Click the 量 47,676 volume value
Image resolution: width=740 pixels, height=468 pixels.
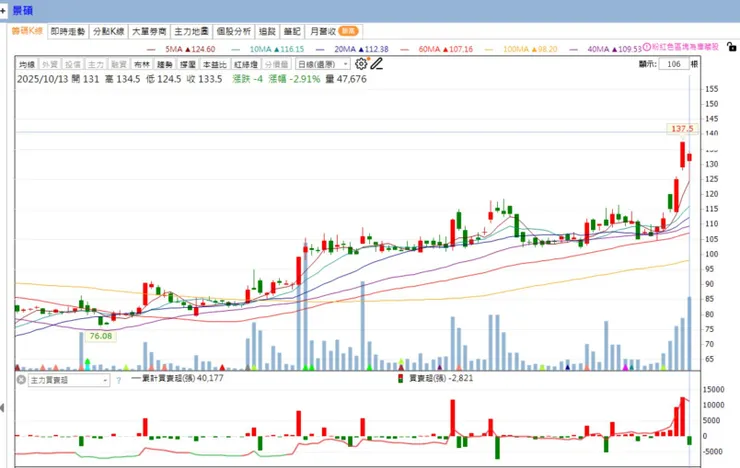[x=346, y=79]
